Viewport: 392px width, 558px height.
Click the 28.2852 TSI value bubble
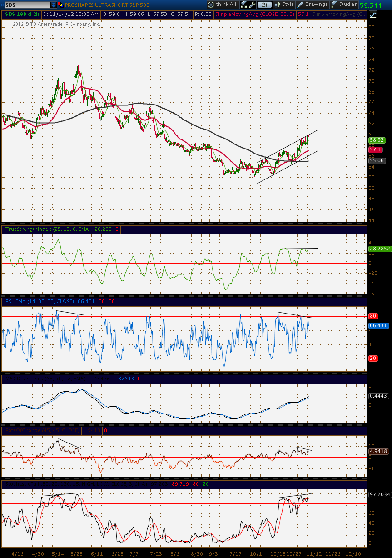pos(379,249)
